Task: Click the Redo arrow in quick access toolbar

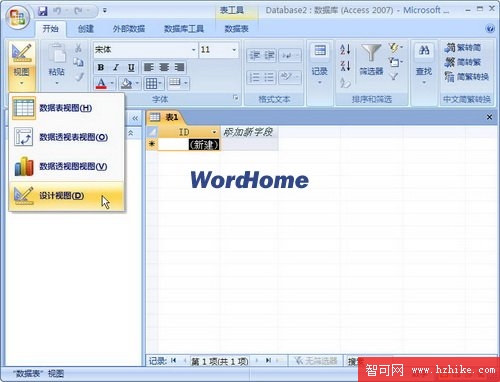Action: tap(79, 11)
